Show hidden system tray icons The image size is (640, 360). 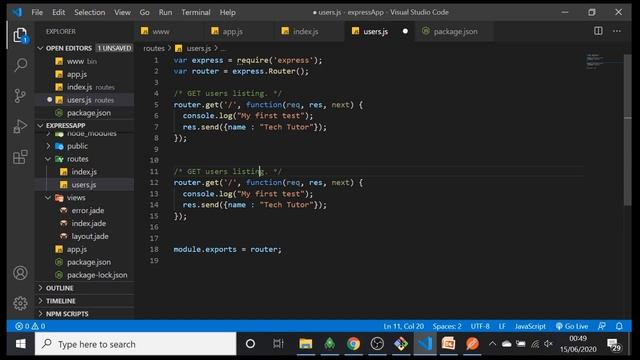492,344
